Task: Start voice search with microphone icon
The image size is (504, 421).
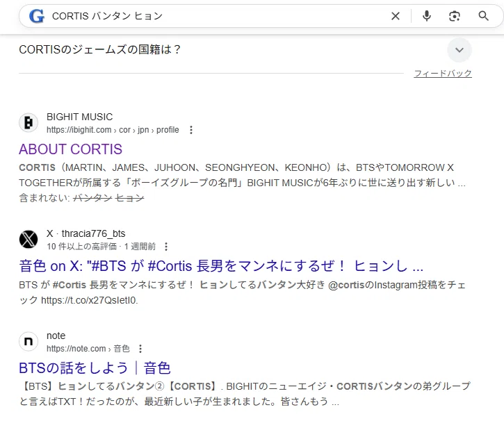Action: pyautogui.click(x=427, y=16)
